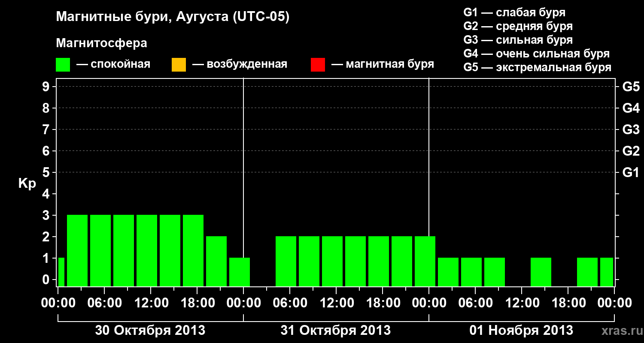Click the red 'магнитная буря' legend swatch

[x=318, y=65]
